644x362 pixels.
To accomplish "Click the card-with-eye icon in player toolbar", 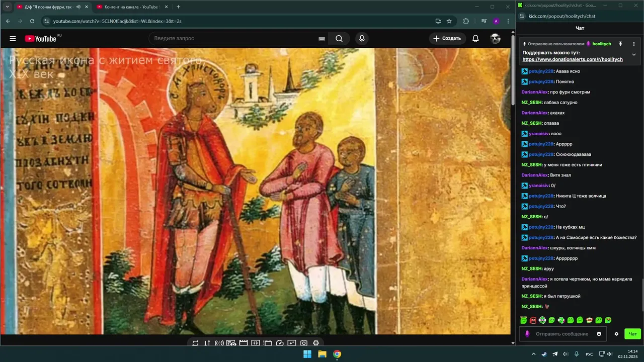I will click(x=231, y=343).
